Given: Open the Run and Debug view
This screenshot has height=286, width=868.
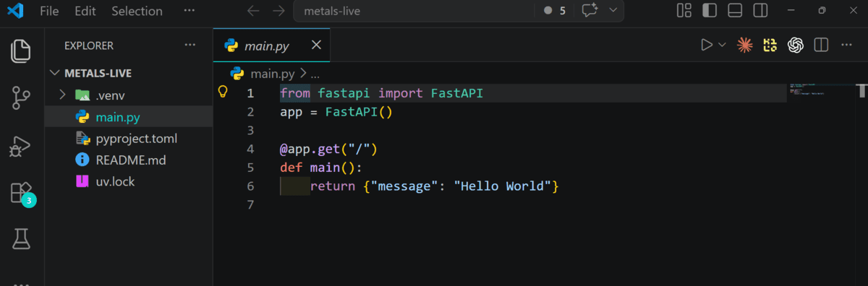Looking at the screenshot, I should [21, 146].
